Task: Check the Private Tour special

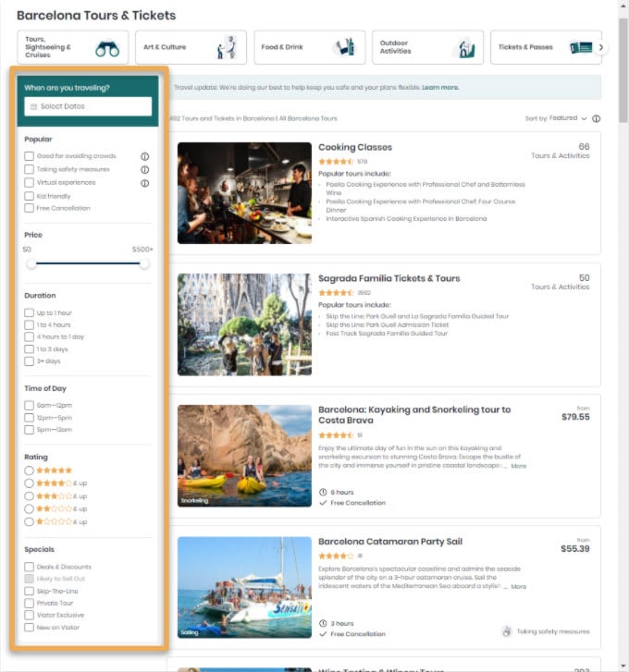Action: pyautogui.click(x=30, y=603)
